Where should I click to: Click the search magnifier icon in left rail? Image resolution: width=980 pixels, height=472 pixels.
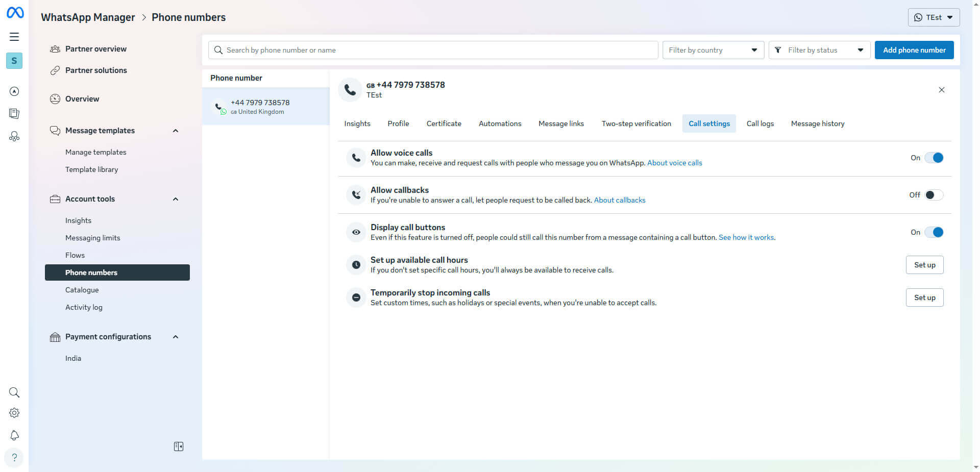pyautogui.click(x=14, y=392)
